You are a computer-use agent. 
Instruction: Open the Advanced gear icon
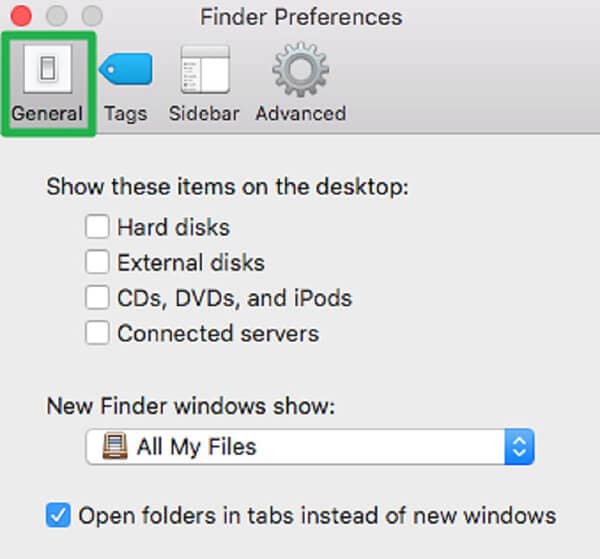[300, 68]
